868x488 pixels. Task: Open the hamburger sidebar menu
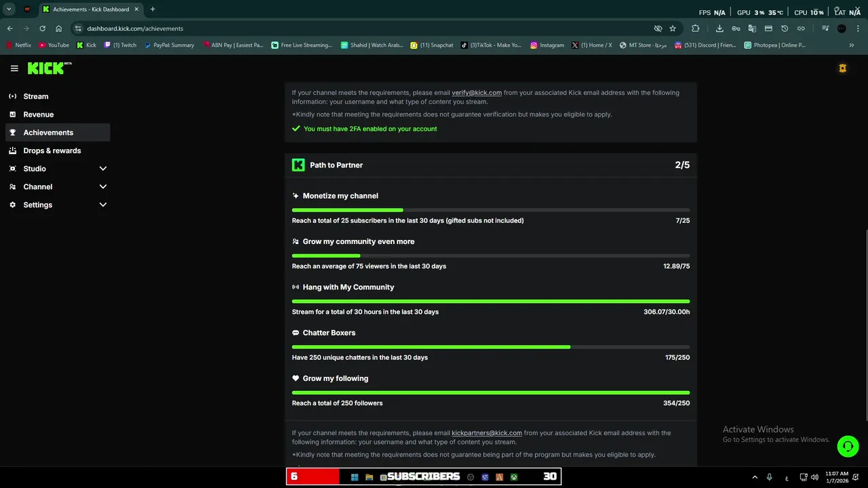click(14, 68)
